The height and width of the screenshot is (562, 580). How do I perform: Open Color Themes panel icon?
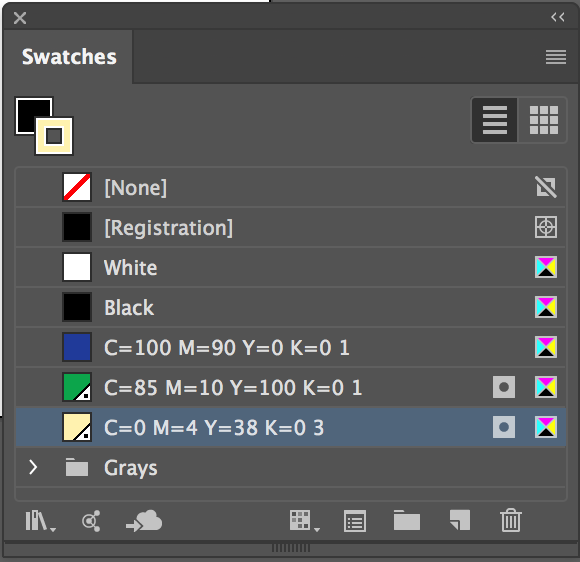point(91,521)
